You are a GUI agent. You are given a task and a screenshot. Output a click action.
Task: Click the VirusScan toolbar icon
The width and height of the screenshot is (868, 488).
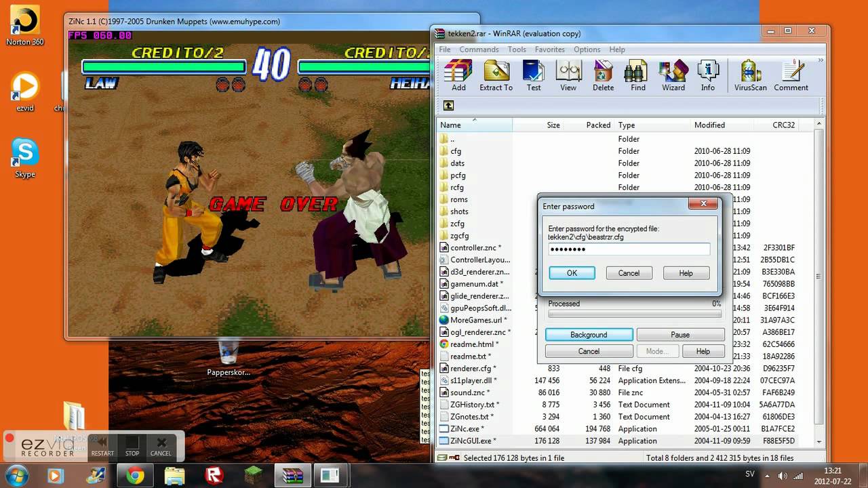[751, 75]
